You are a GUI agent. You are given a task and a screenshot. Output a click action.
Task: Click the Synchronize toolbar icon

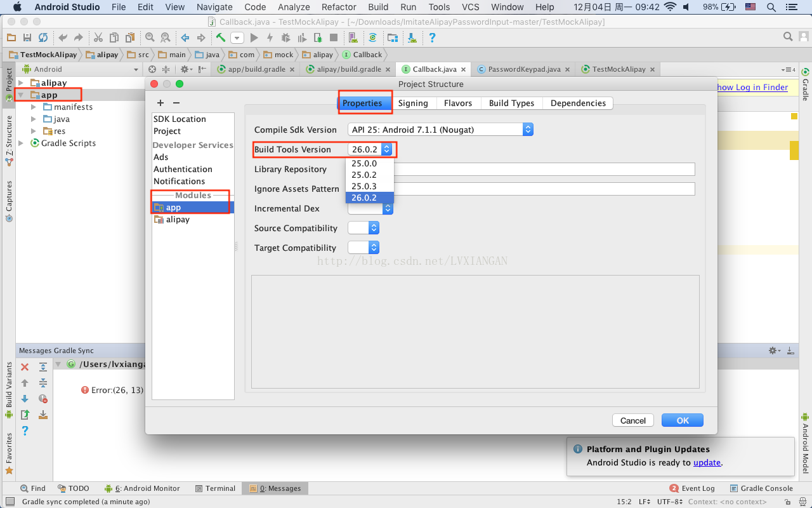tap(43, 37)
